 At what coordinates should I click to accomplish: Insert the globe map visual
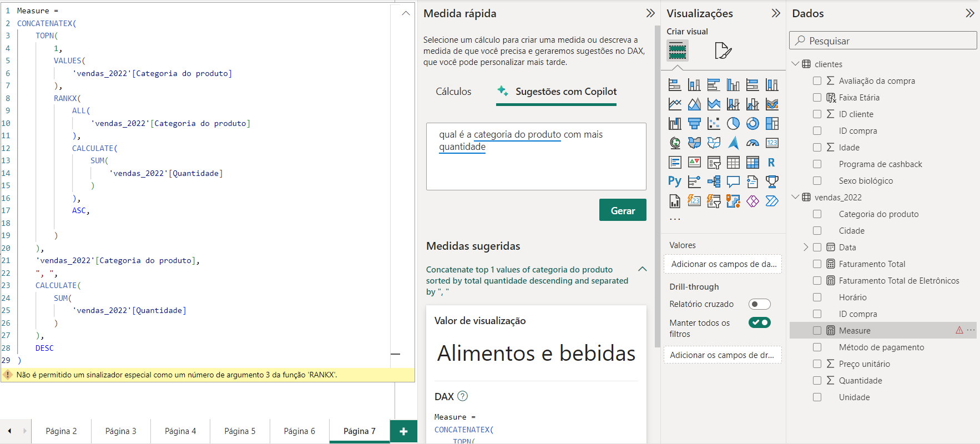675,143
